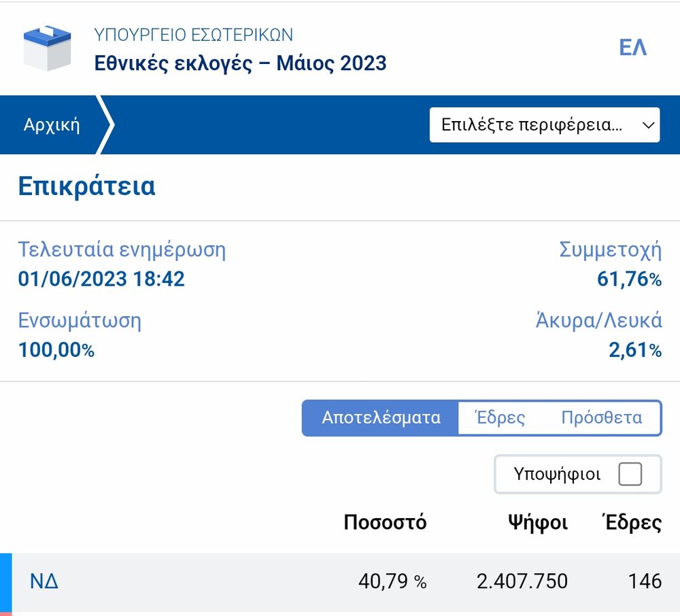Switch to the Έδρες tab
The height and width of the screenshot is (616, 680).
[x=500, y=417]
